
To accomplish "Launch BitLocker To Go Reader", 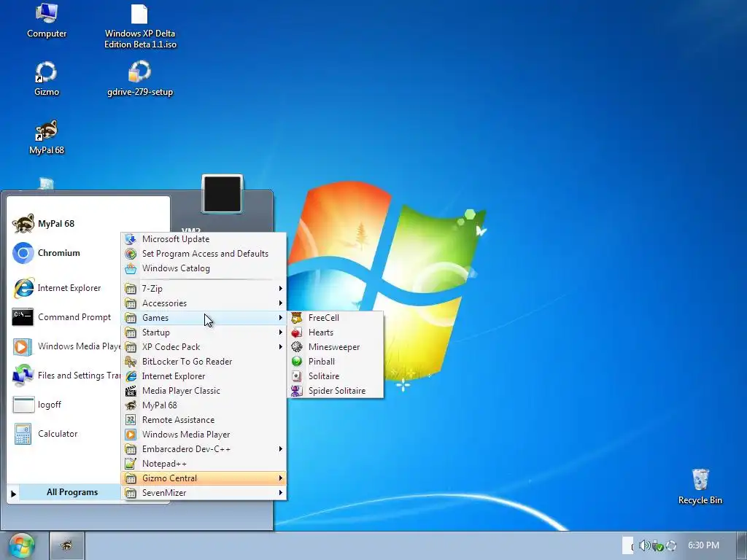I will pyautogui.click(x=204, y=362).
